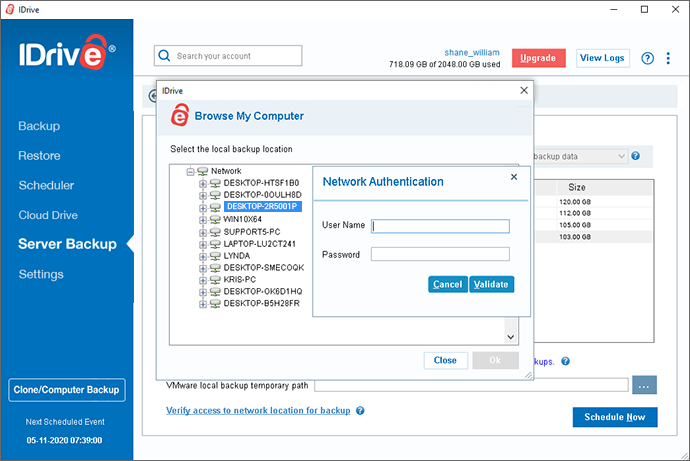Open View Logs
Image resolution: width=690 pixels, height=461 pixels.
click(602, 58)
